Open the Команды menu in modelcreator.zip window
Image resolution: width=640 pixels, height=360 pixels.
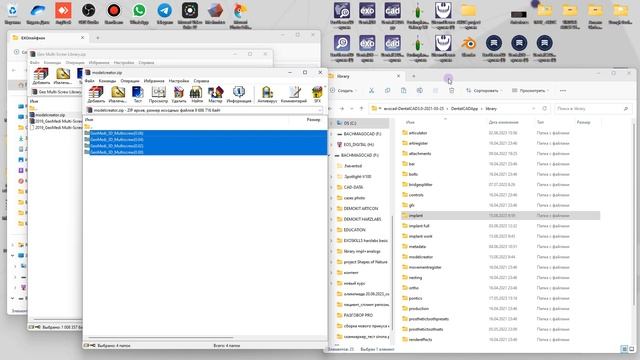(x=107, y=81)
